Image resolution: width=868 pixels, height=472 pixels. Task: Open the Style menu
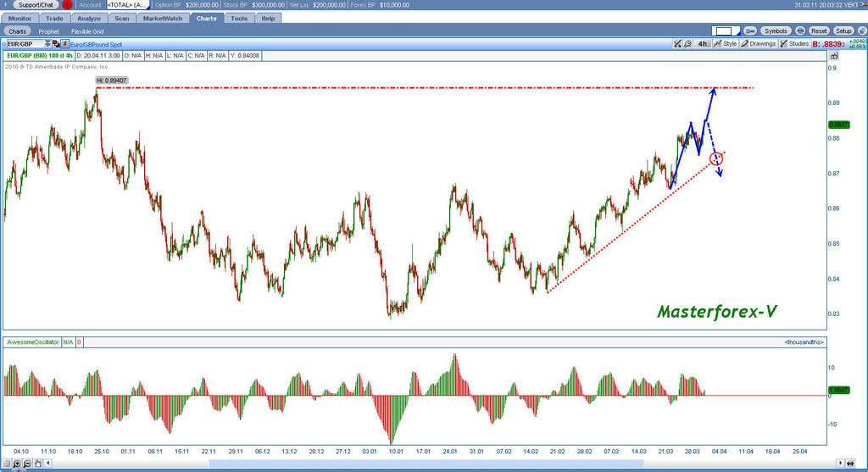tap(726, 44)
